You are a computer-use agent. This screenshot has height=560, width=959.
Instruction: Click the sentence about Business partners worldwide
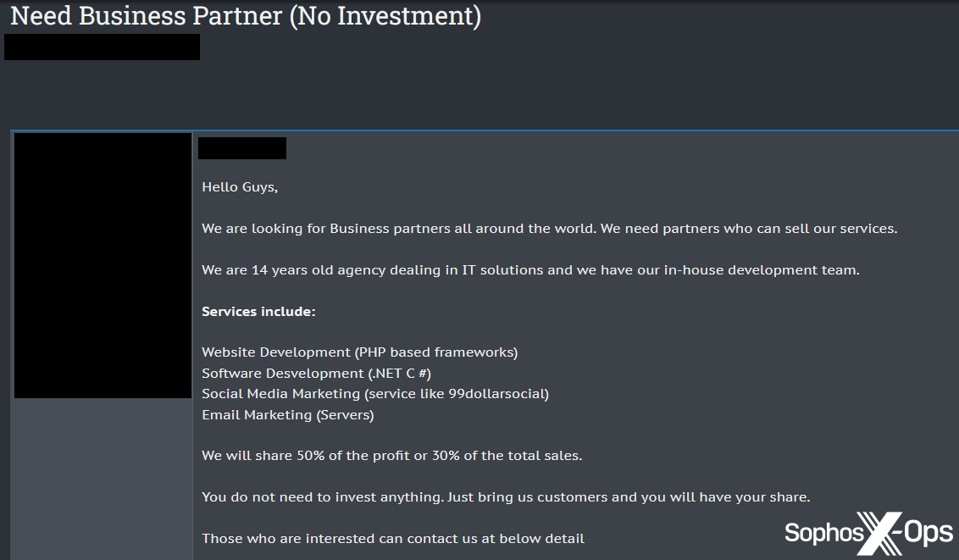click(549, 229)
